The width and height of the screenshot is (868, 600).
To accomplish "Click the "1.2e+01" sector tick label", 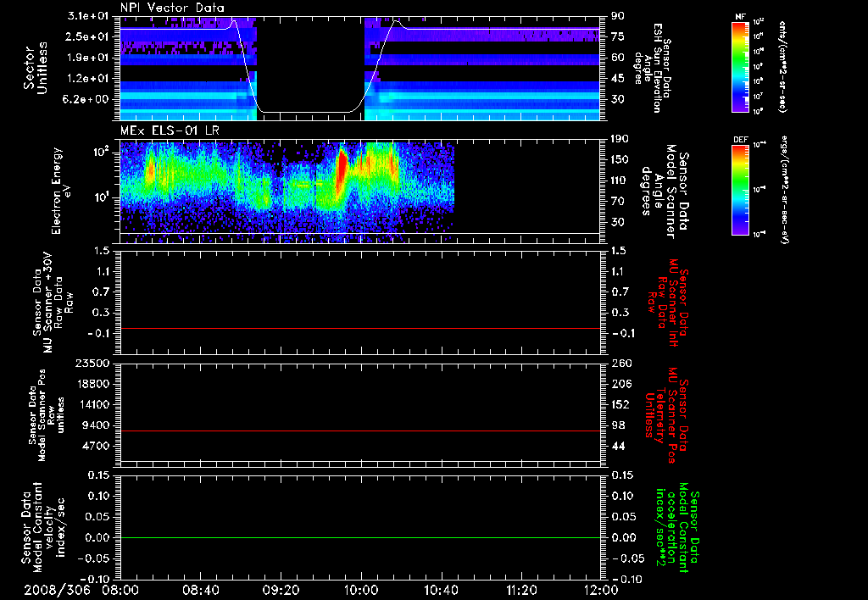I will coord(88,79).
